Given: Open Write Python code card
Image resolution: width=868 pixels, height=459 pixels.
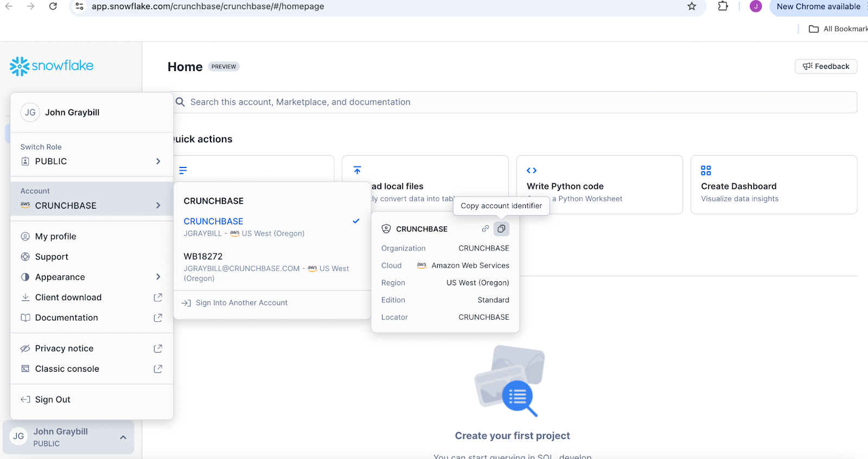Looking at the screenshot, I should pyautogui.click(x=599, y=185).
